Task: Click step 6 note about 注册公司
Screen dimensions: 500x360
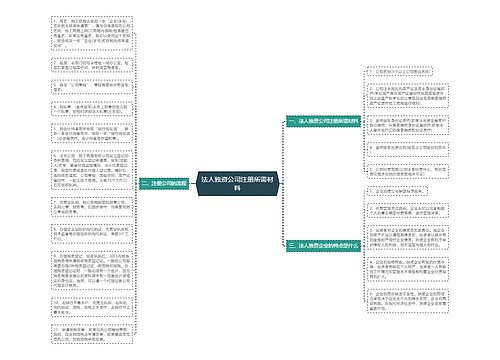Action: (92, 170)
